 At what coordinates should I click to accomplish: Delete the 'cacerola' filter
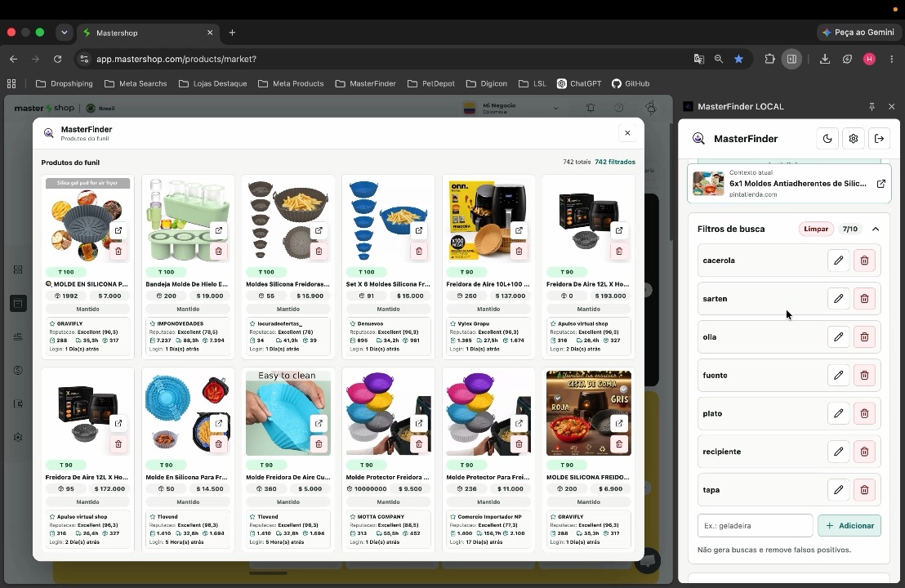[x=864, y=261]
